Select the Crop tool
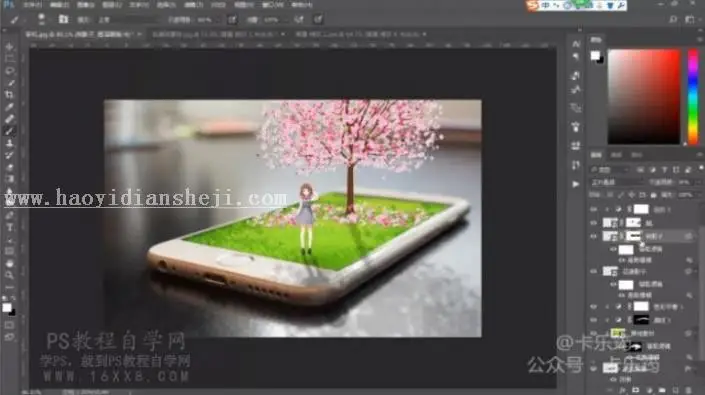Screen dimensions: 705x395 pos(9,94)
